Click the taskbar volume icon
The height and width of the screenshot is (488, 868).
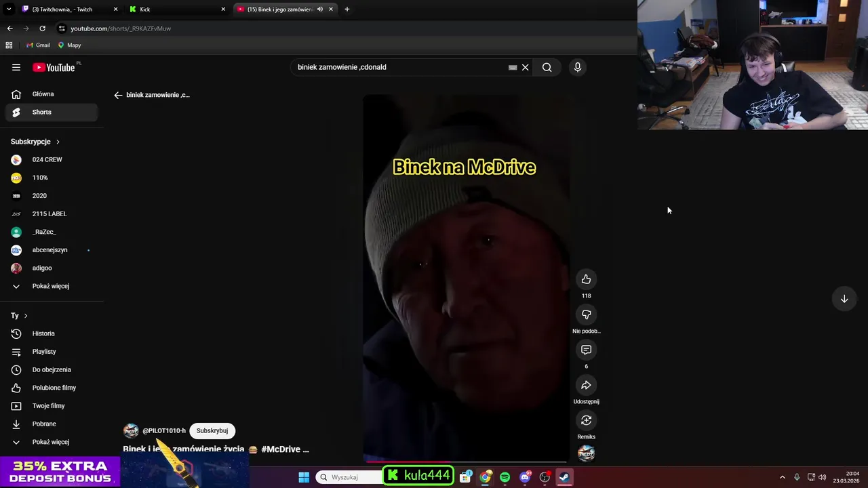point(822,477)
